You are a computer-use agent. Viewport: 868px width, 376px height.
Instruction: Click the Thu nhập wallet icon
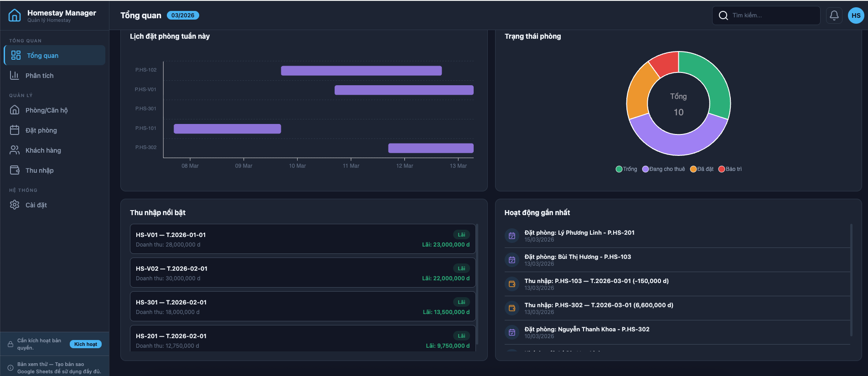point(15,170)
